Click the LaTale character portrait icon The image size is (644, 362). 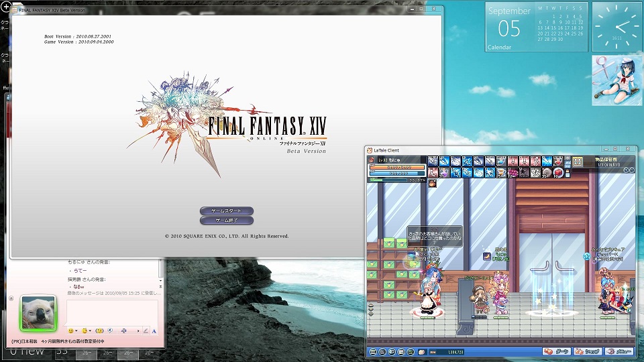point(371,160)
